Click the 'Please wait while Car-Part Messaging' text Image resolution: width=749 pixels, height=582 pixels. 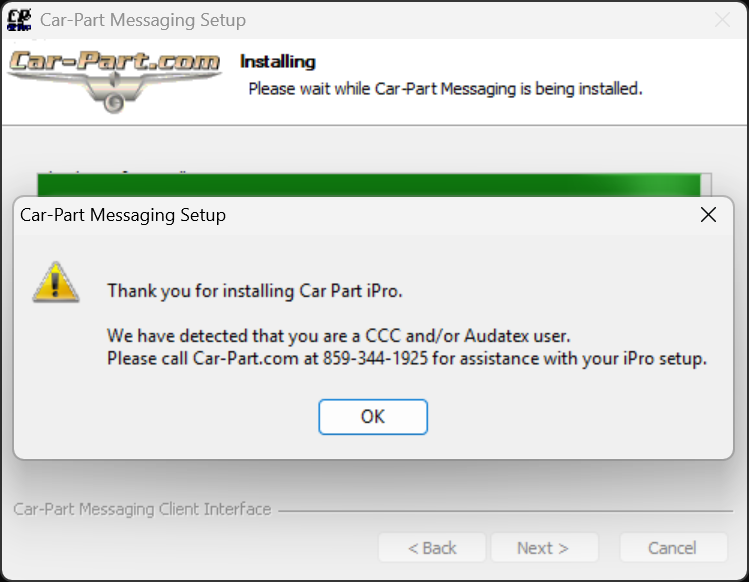444,89
